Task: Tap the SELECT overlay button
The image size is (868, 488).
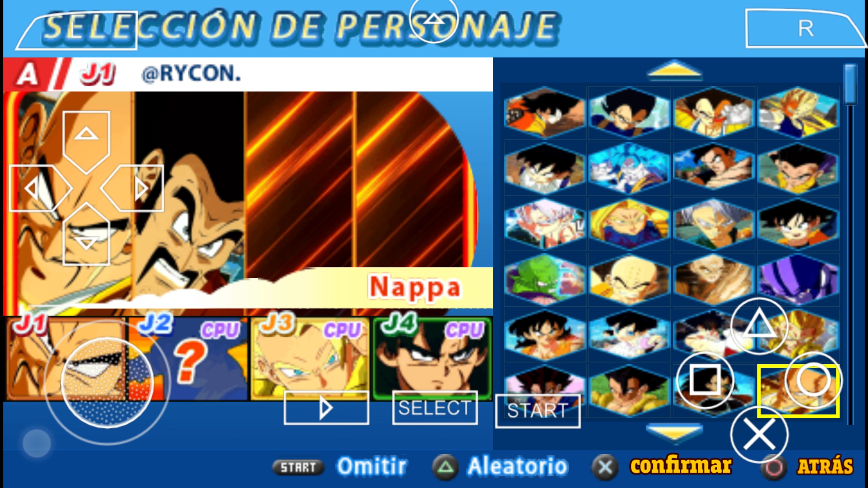Action: 435,408
